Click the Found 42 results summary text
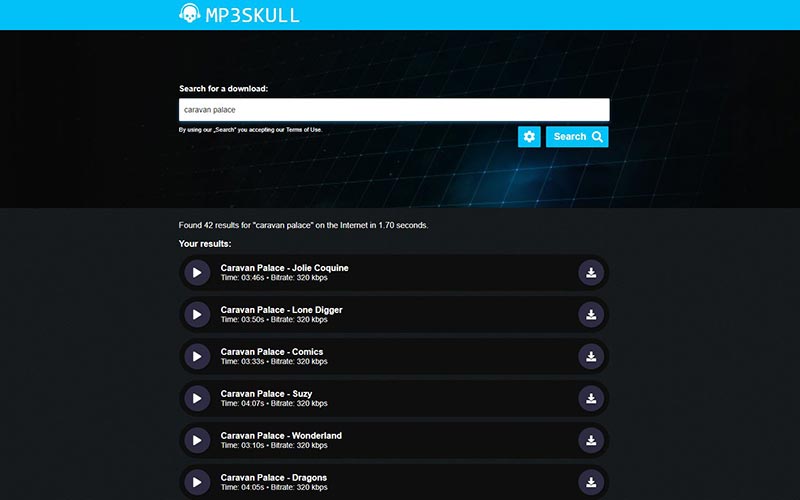This screenshot has height=500, width=800. coord(303,225)
